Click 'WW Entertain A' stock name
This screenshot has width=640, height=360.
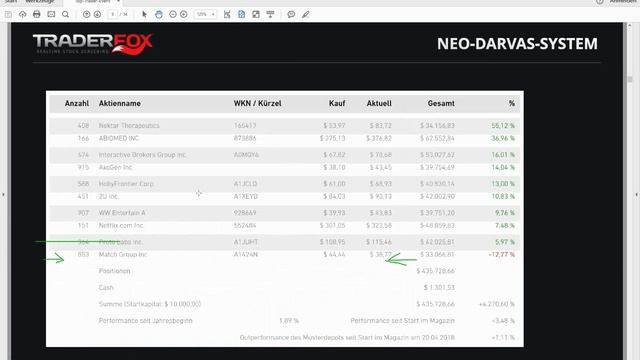[122, 213]
